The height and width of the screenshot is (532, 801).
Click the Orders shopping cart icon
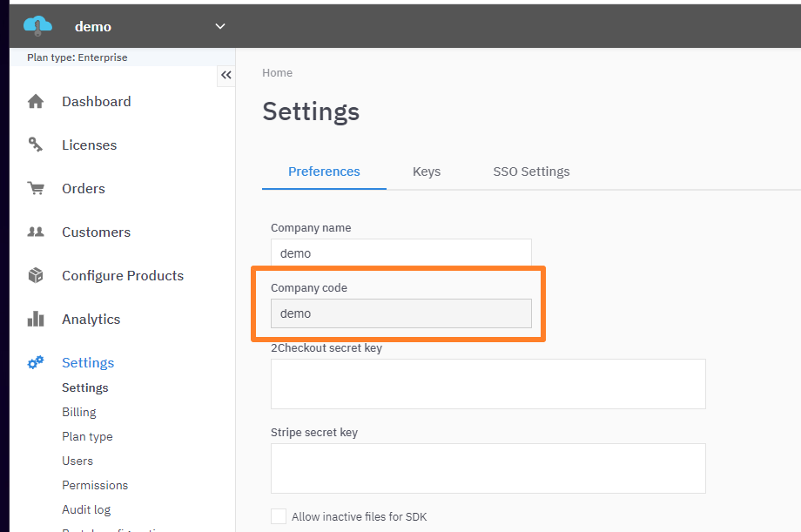[x=36, y=189]
